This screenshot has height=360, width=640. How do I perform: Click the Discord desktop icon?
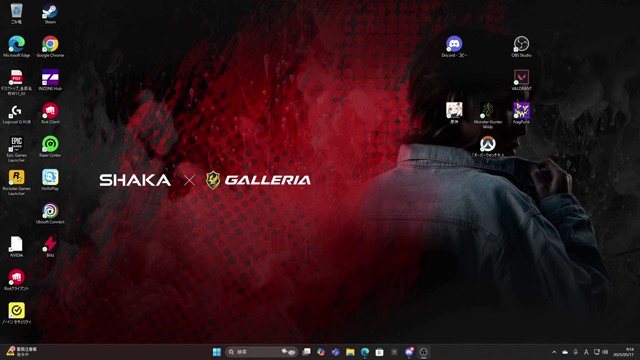click(x=454, y=47)
